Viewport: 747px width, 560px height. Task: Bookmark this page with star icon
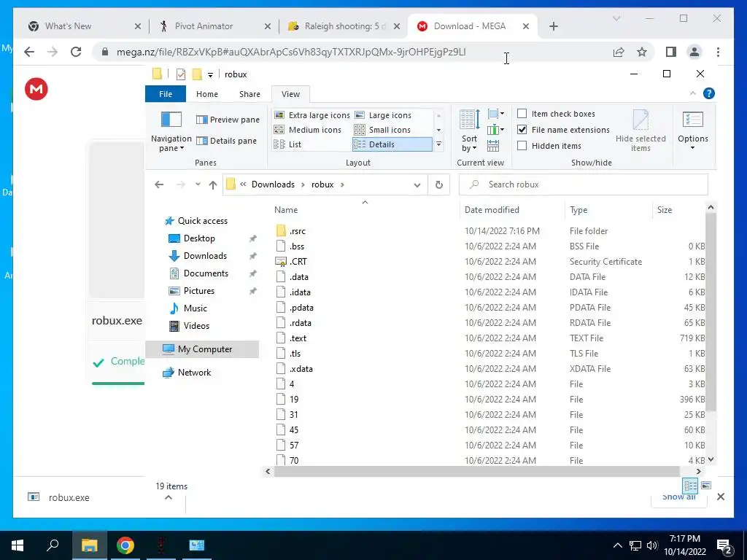pos(642,52)
